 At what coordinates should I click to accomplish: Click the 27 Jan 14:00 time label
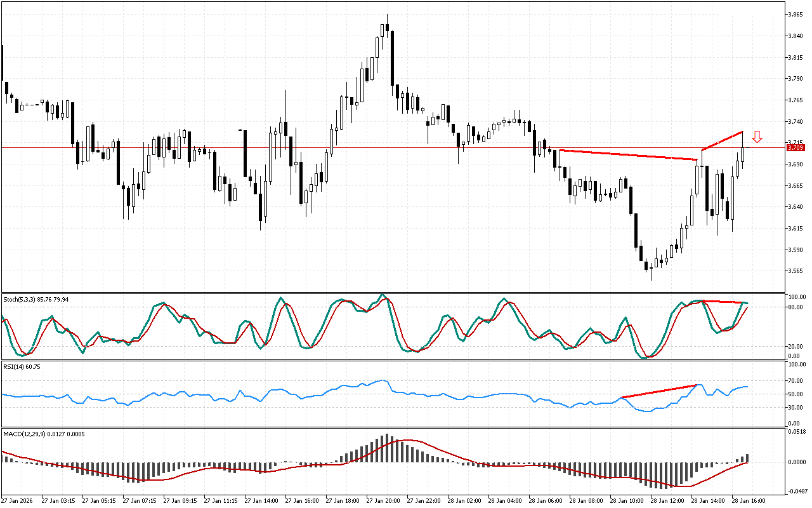coord(261,501)
